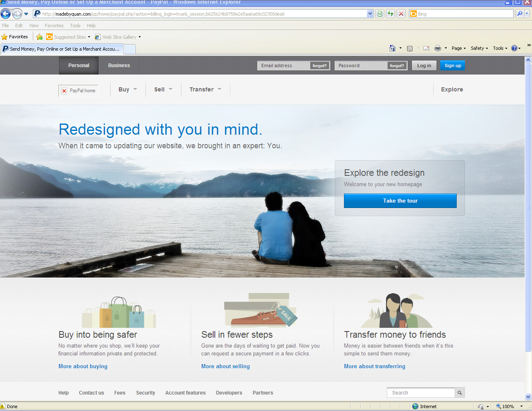The image size is (532, 411).
Task: Open the Page command dropdown
Action: 459,48
